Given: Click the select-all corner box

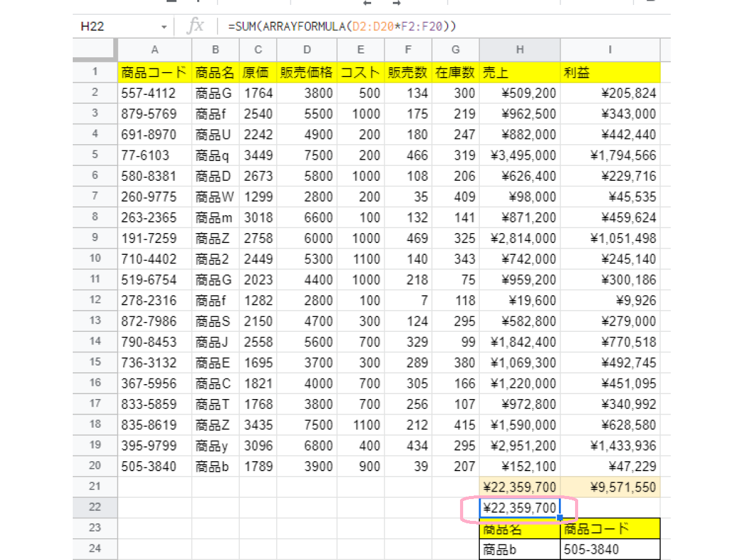Looking at the screenshot, I should 95,50.
